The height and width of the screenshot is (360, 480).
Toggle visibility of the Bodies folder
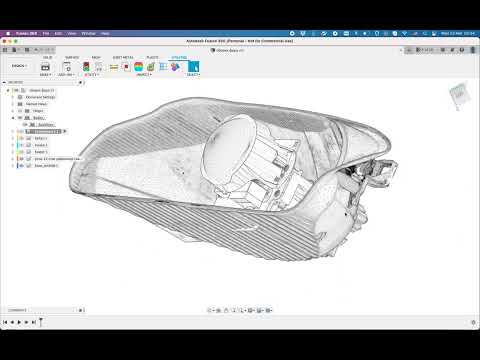20,118
